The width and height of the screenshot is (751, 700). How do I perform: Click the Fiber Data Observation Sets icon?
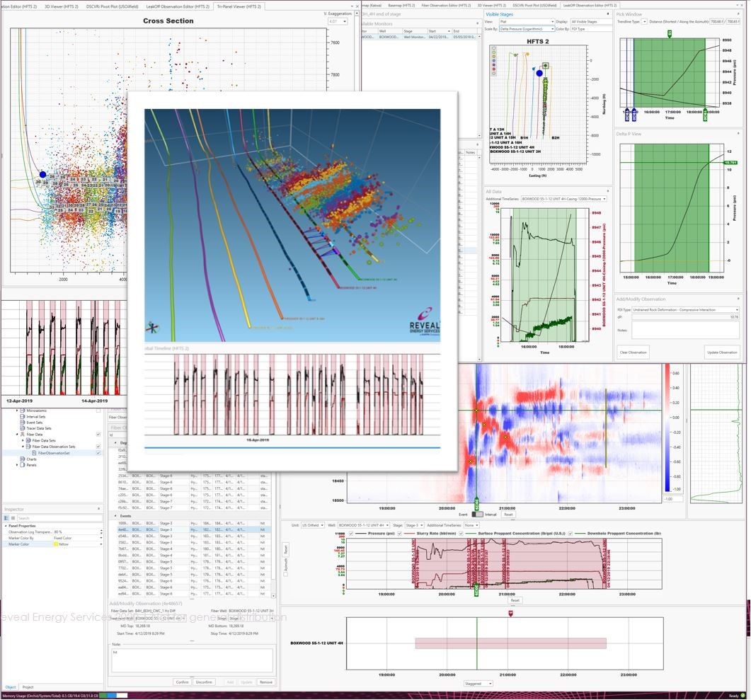tap(28, 447)
